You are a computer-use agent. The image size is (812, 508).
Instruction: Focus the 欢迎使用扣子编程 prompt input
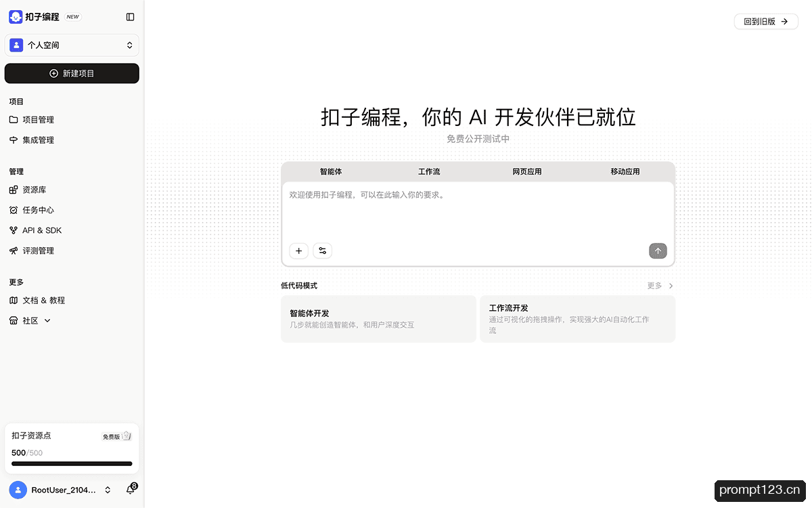coord(478,210)
